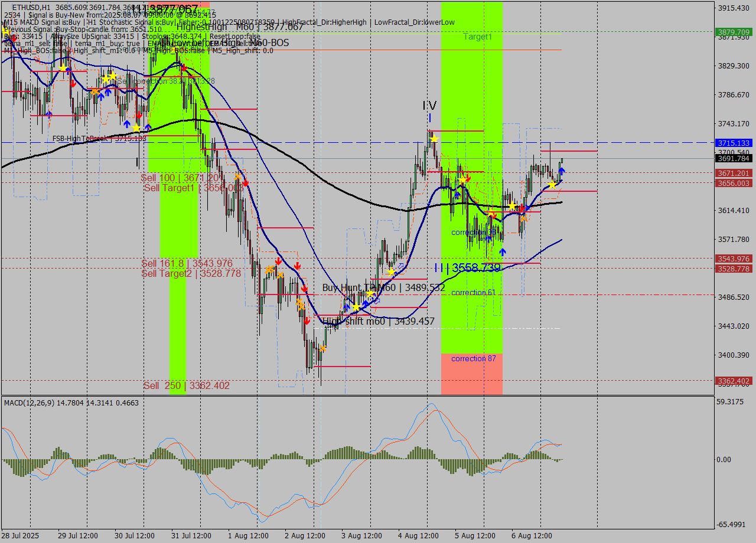Click the blue up arrow below the correction 61 label
Viewport: 756px width, 543px height.
(503, 251)
